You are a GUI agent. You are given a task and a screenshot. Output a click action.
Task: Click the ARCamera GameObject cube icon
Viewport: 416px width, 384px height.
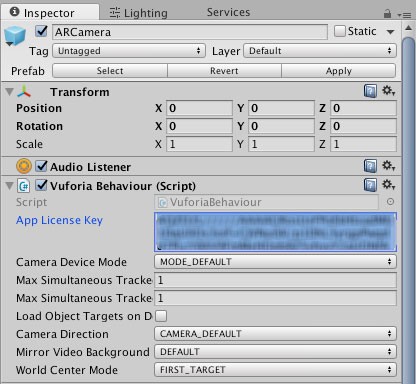pyautogui.click(x=15, y=36)
